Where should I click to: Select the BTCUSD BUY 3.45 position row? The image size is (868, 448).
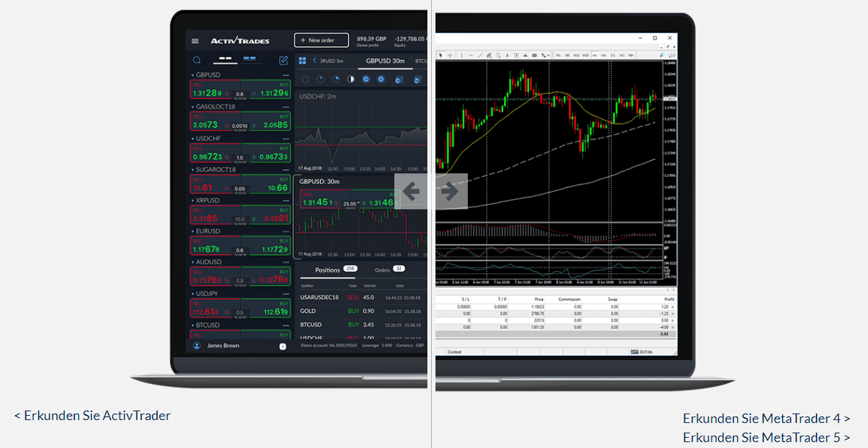click(x=362, y=325)
